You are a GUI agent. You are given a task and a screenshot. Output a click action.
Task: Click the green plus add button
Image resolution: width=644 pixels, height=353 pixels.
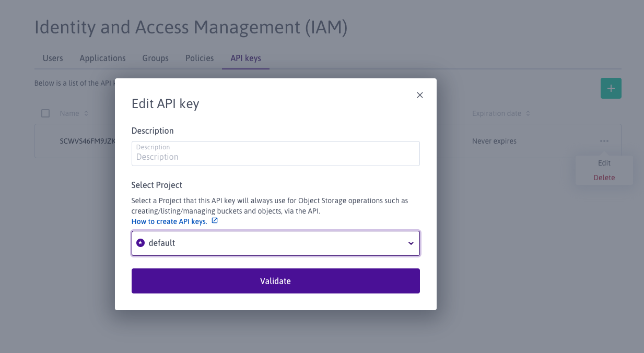611,88
